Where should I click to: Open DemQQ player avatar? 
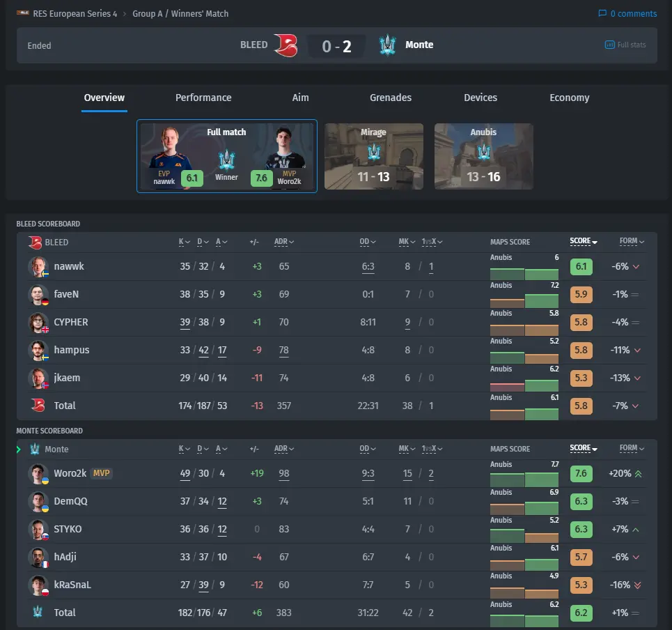[38, 501]
